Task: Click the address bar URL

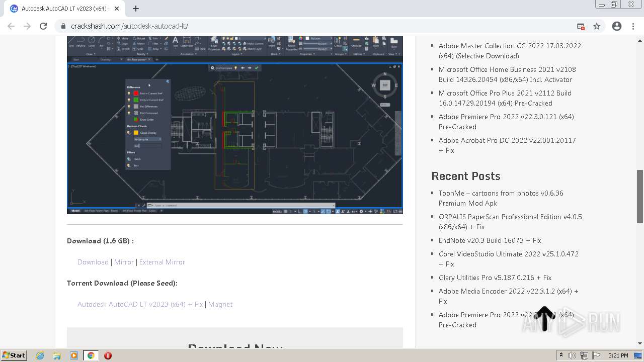Action: 130,26
